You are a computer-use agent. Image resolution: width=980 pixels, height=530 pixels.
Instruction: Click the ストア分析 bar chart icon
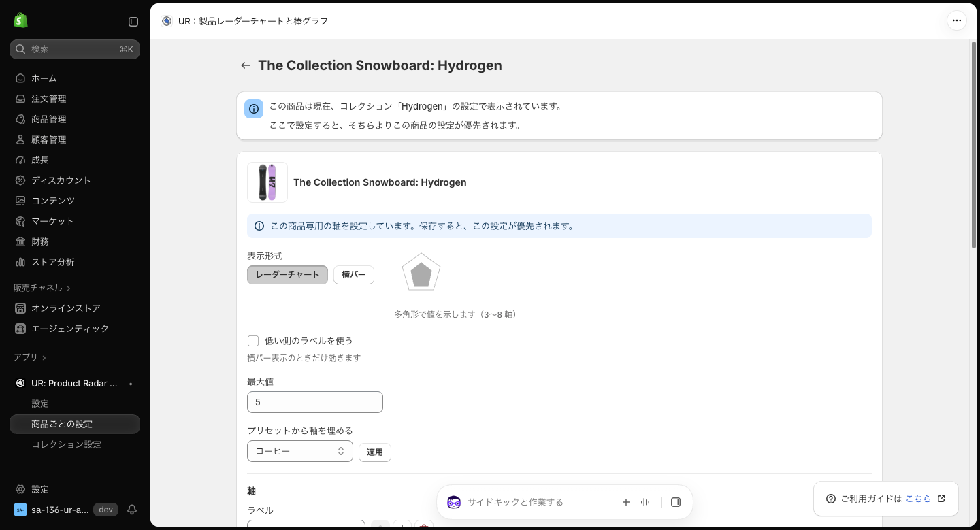(x=20, y=262)
